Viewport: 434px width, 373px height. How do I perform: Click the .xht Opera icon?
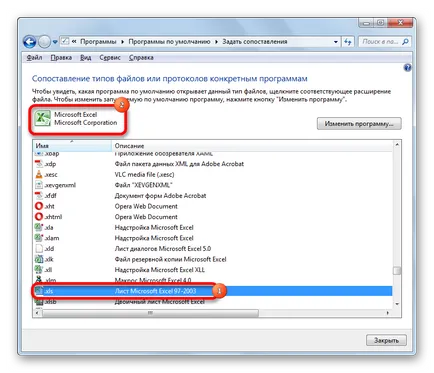pyautogui.click(x=39, y=206)
